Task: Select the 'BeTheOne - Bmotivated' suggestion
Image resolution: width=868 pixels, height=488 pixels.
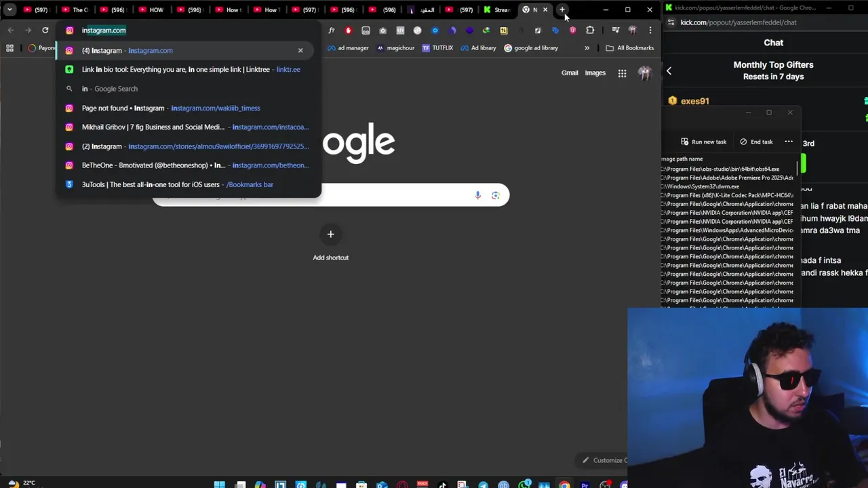Action: 183,165
